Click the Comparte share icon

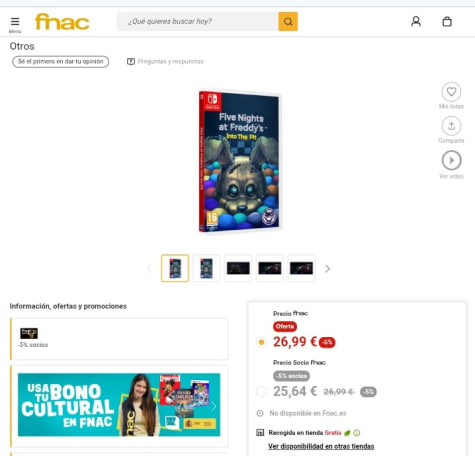tap(451, 126)
